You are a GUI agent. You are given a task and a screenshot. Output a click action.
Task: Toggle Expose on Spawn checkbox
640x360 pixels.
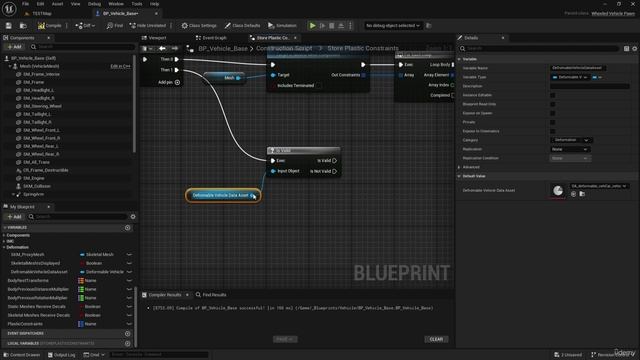click(553, 113)
